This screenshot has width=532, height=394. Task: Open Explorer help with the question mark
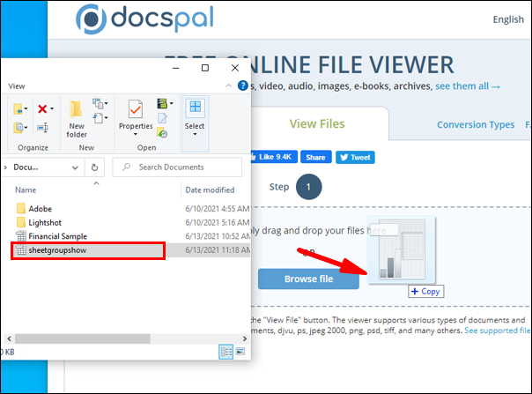[242, 85]
